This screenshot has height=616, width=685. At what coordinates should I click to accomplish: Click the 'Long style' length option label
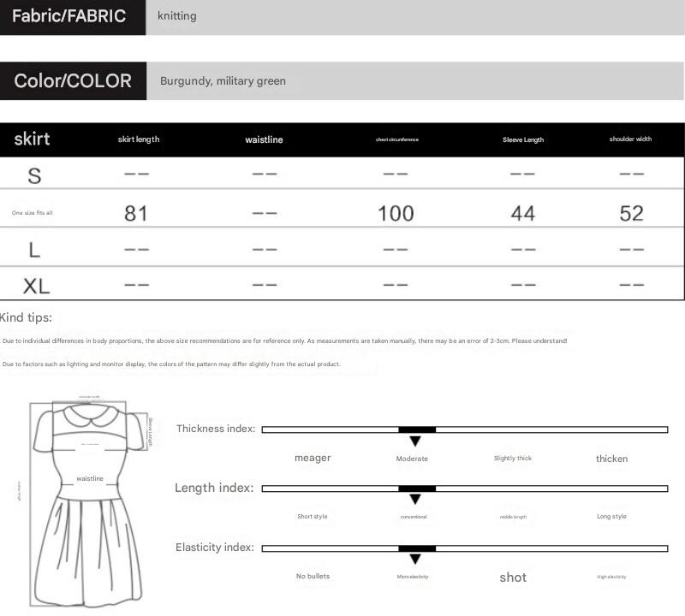pos(611,517)
